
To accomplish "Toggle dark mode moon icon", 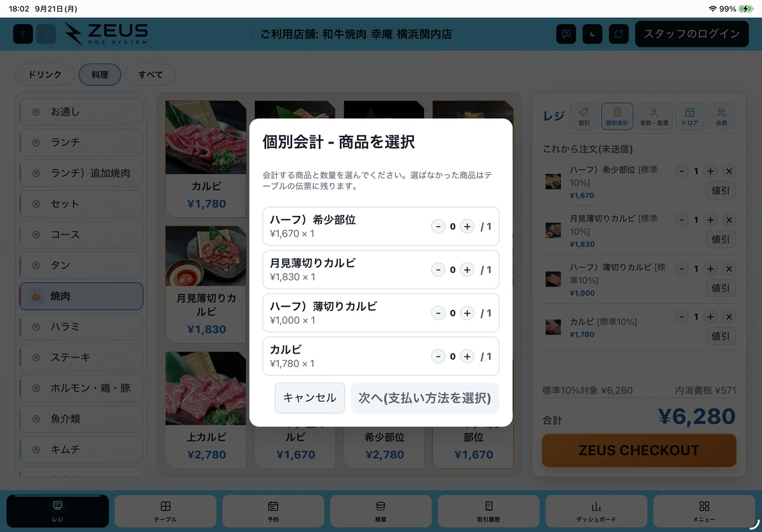I will point(592,34).
